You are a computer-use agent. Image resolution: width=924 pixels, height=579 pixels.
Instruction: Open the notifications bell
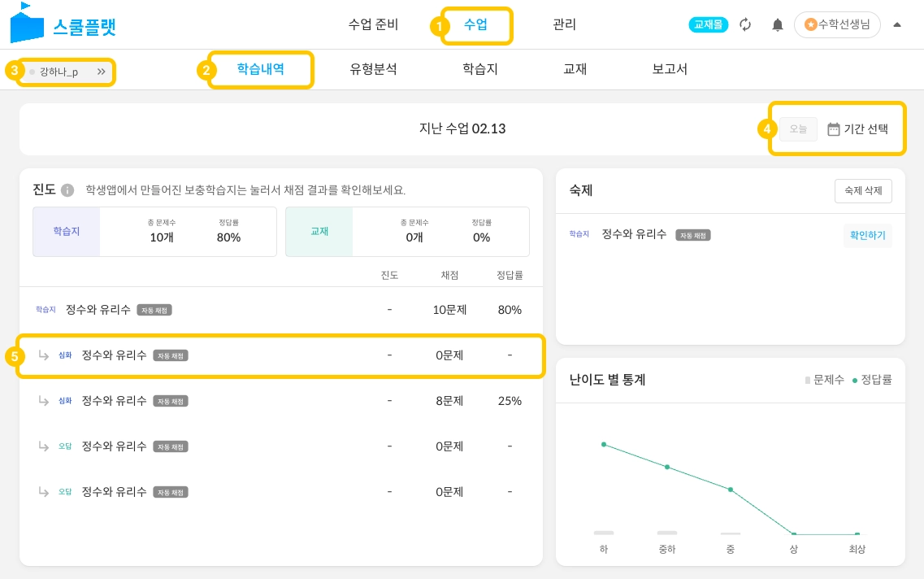[x=777, y=24]
